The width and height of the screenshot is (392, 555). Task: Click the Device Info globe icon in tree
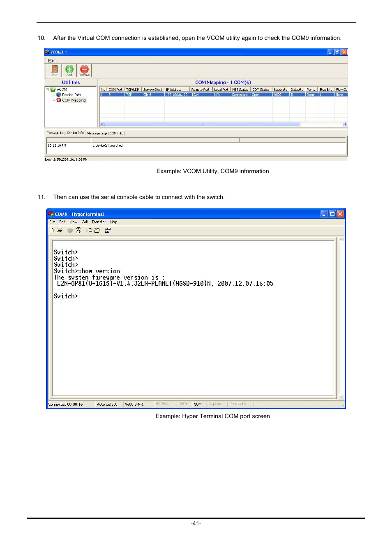58,95
